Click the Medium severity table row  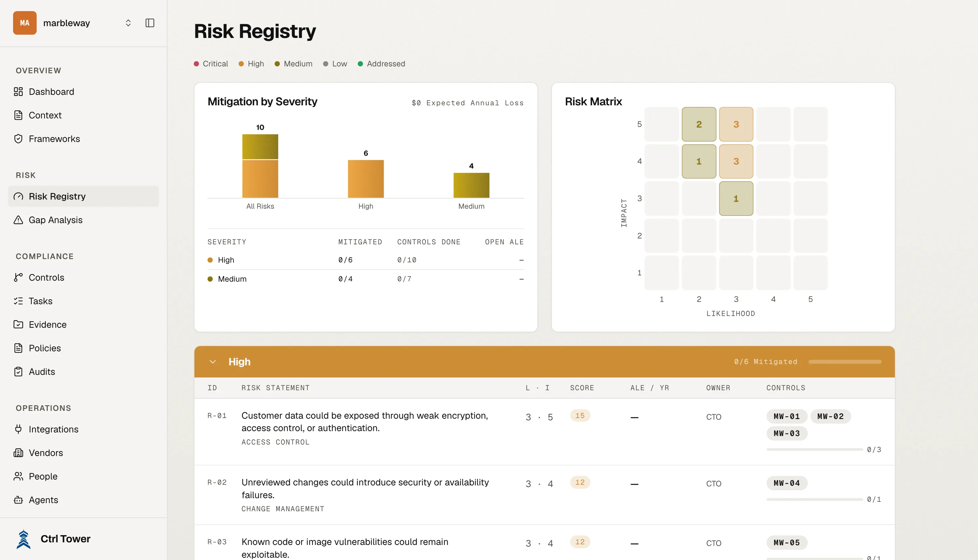pos(366,279)
